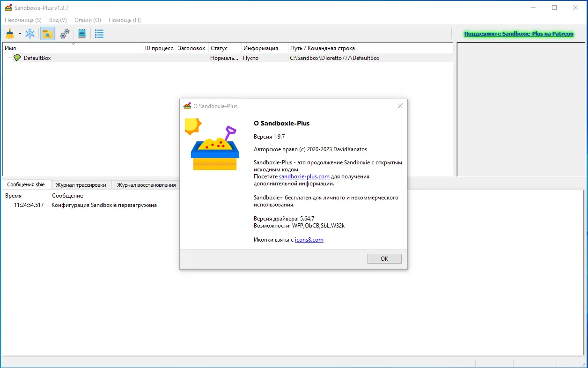Click the Версия драйвера: 5.64.7 text
The width and height of the screenshot is (588, 368).
[x=284, y=219]
